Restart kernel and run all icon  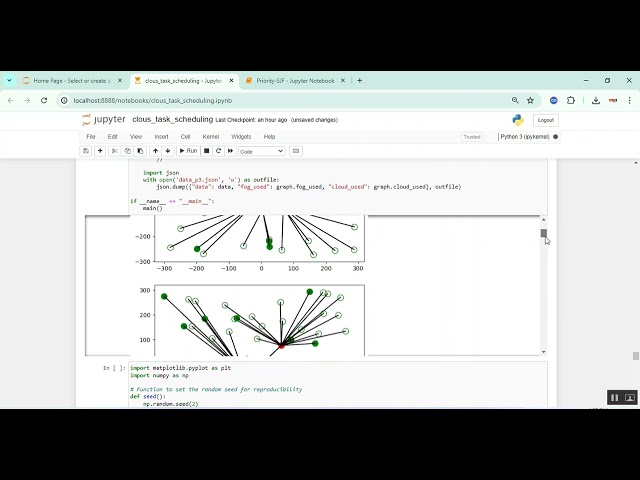pos(230,151)
